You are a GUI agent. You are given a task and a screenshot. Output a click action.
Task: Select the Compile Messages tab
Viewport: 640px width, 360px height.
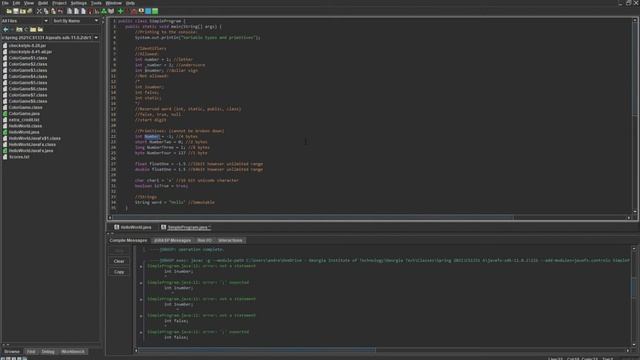point(128,240)
